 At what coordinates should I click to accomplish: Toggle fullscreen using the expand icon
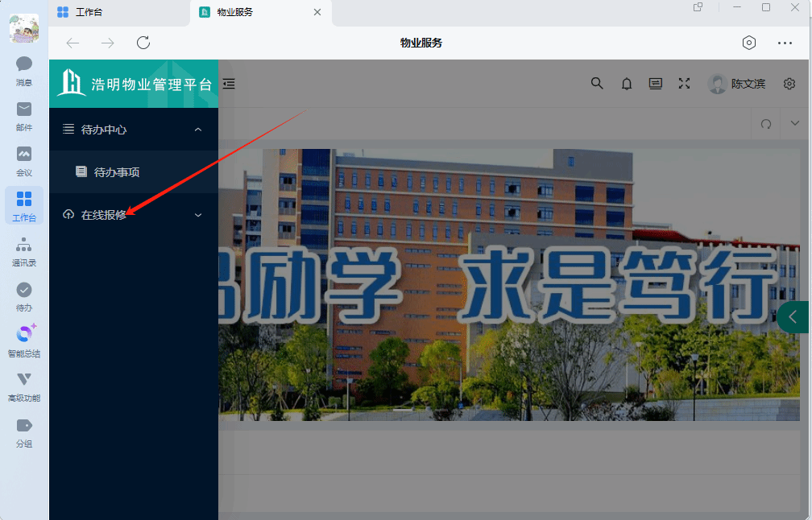(x=685, y=83)
